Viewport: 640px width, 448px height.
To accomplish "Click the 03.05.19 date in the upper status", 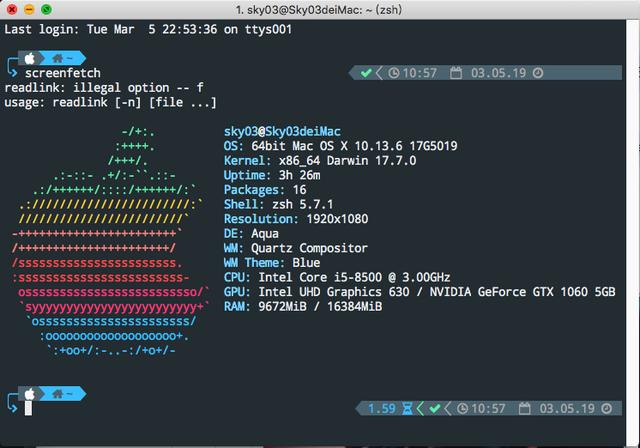I will [498, 73].
